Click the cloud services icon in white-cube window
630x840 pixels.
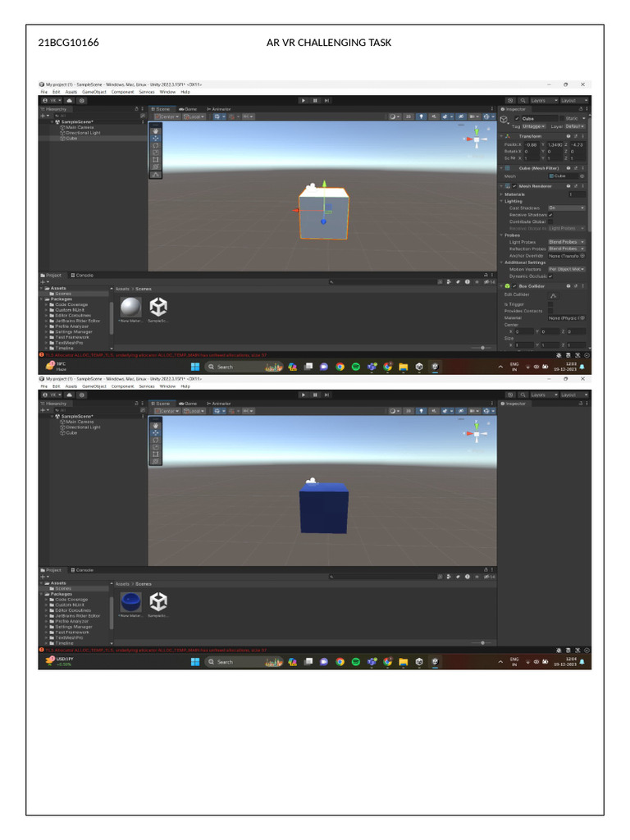(69, 101)
